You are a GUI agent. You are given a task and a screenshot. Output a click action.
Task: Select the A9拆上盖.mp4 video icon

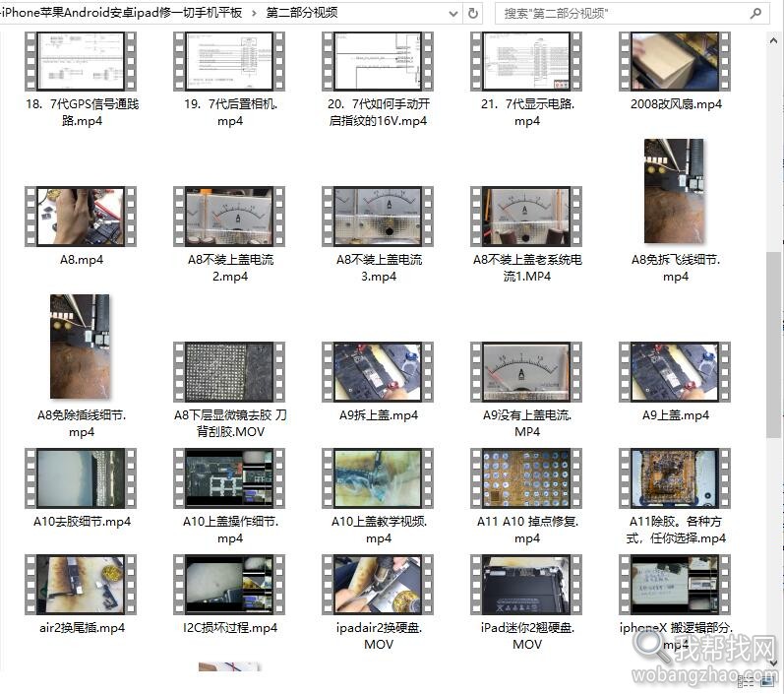[x=378, y=372]
